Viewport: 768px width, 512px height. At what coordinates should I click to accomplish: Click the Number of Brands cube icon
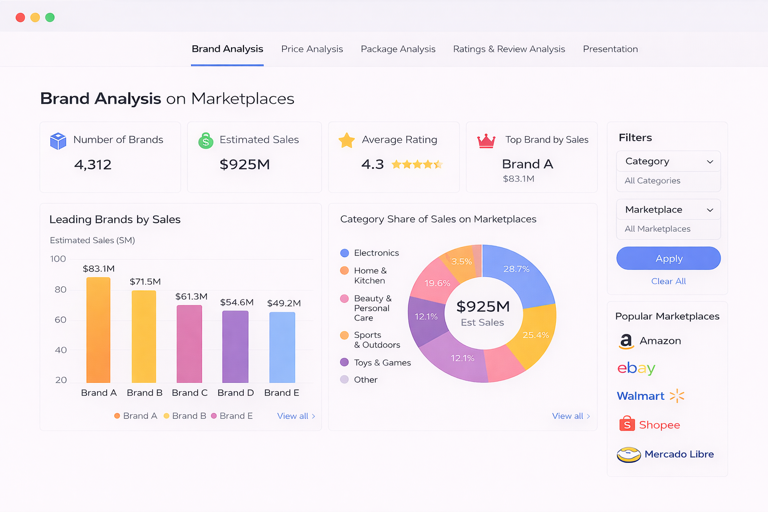[x=58, y=141]
